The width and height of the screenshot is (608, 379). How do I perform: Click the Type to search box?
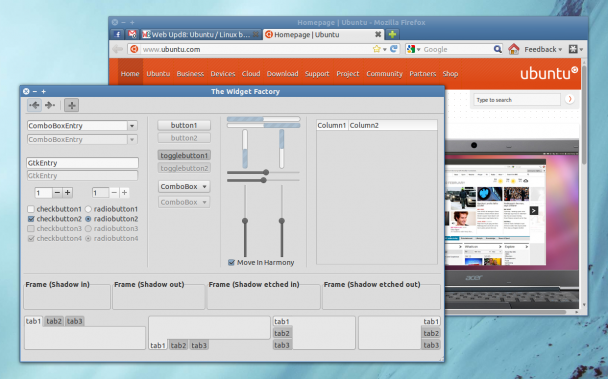[516, 100]
